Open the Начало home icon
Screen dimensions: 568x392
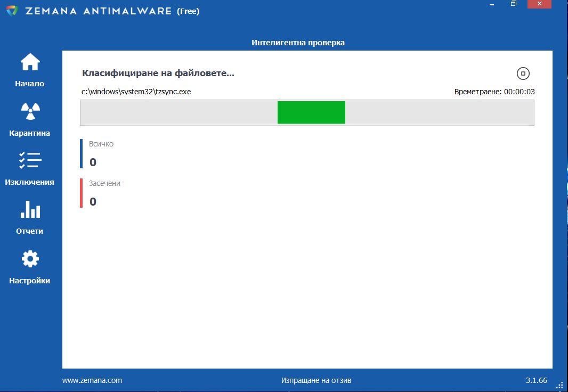(30, 62)
